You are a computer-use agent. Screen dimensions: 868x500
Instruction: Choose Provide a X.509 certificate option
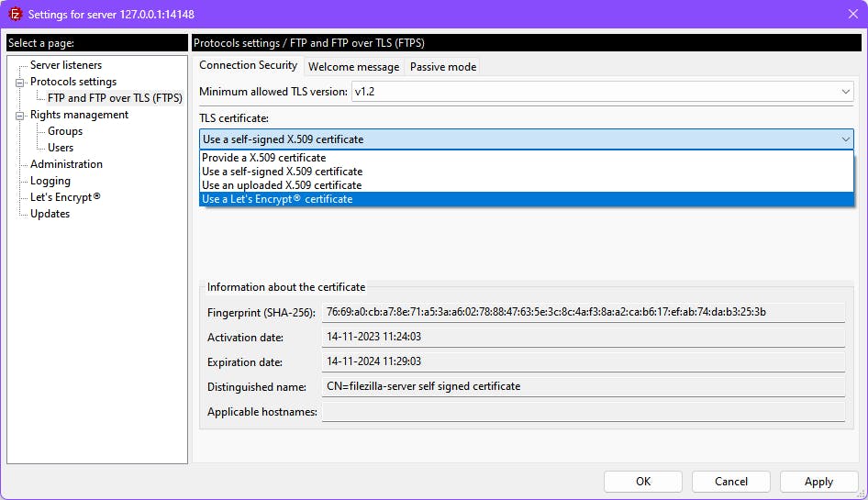[x=526, y=158]
